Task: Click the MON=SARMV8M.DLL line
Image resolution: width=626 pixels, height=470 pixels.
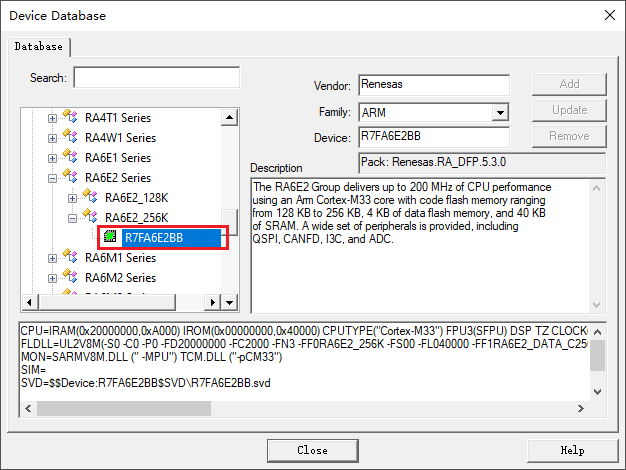Action: pyautogui.click(x=151, y=357)
